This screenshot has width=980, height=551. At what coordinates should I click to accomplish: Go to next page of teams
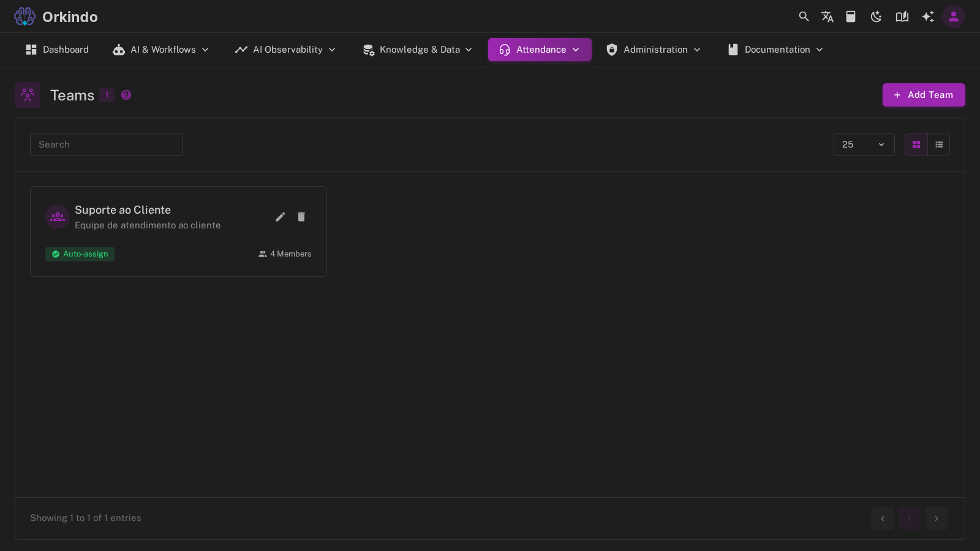pyautogui.click(x=937, y=519)
